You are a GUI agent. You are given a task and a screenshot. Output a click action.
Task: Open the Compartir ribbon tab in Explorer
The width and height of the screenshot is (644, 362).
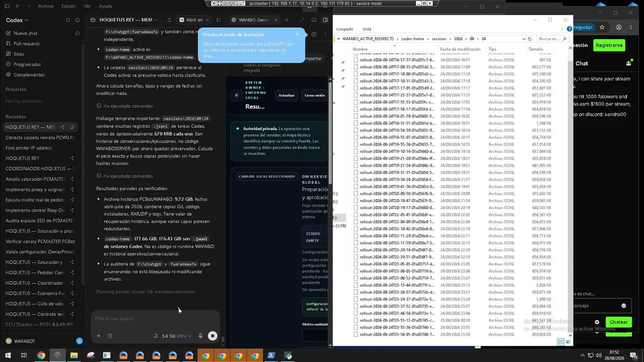(x=345, y=29)
